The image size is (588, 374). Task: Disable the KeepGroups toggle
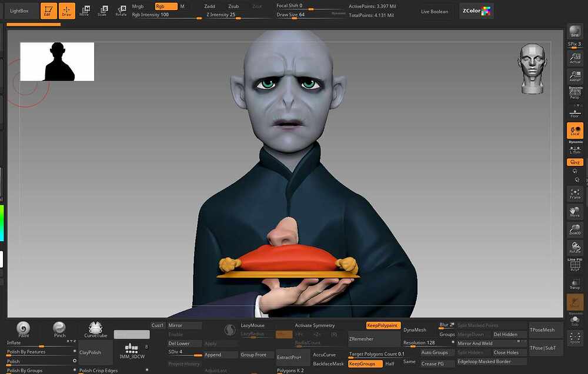tap(365, 364)
